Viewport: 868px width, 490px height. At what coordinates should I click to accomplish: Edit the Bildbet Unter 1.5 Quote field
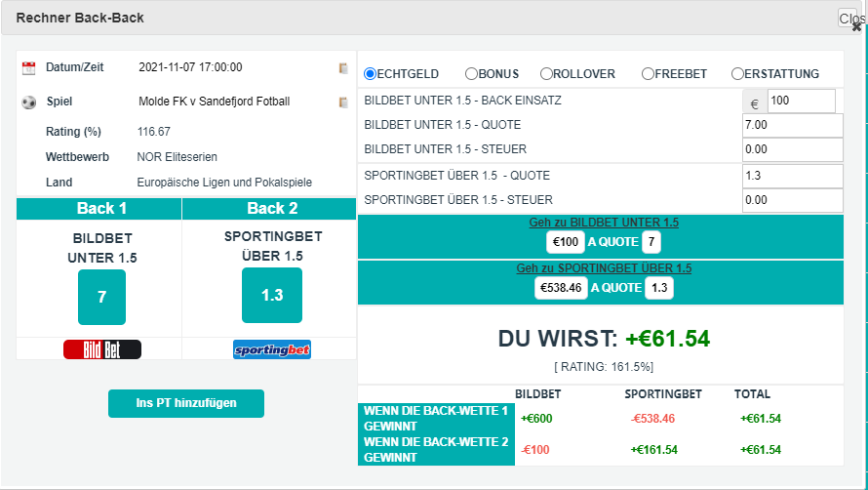791,125
